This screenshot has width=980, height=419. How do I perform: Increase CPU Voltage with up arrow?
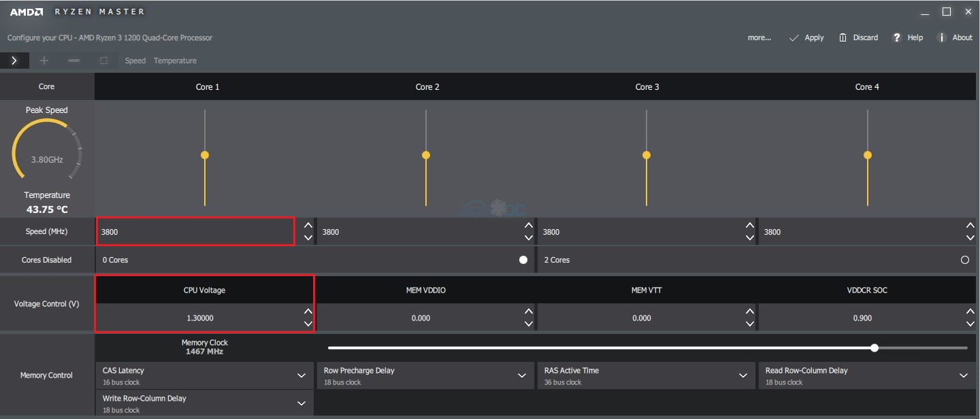308,311
